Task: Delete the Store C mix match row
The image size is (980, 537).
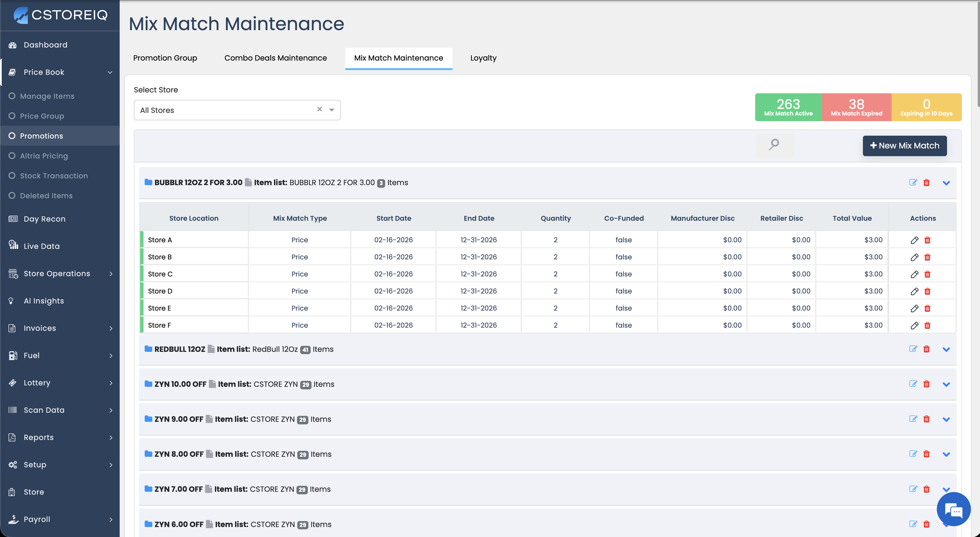Action: point(927,274)
